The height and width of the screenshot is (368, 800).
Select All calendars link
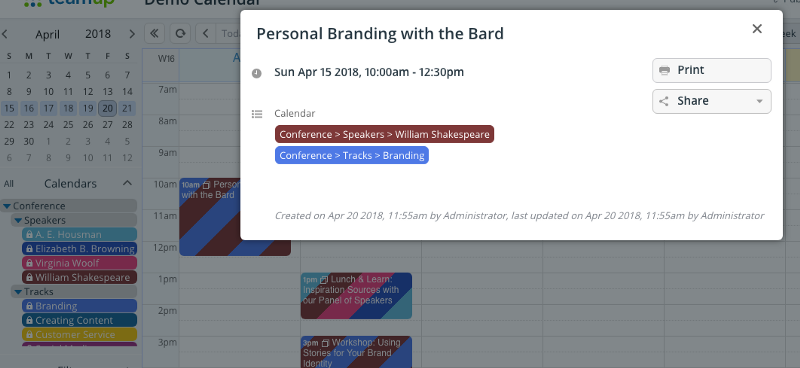(9, 184)
